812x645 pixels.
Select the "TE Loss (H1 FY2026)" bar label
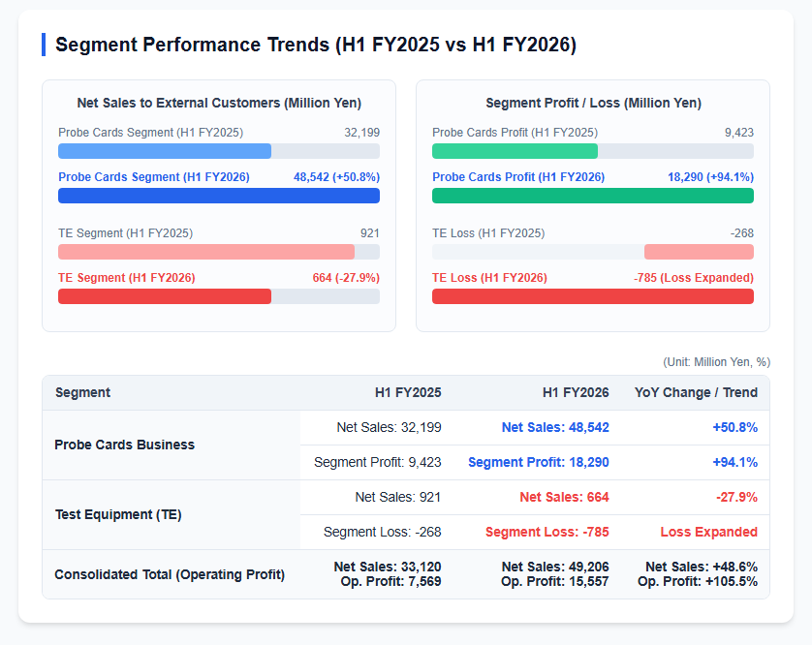click(x=489, y=278)
